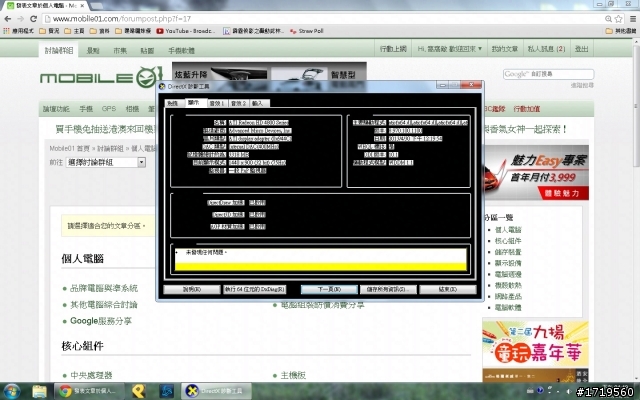640x400 pixels.
Task: Open the 資料 bookmark folder
Action: click(x=100, y=31)
